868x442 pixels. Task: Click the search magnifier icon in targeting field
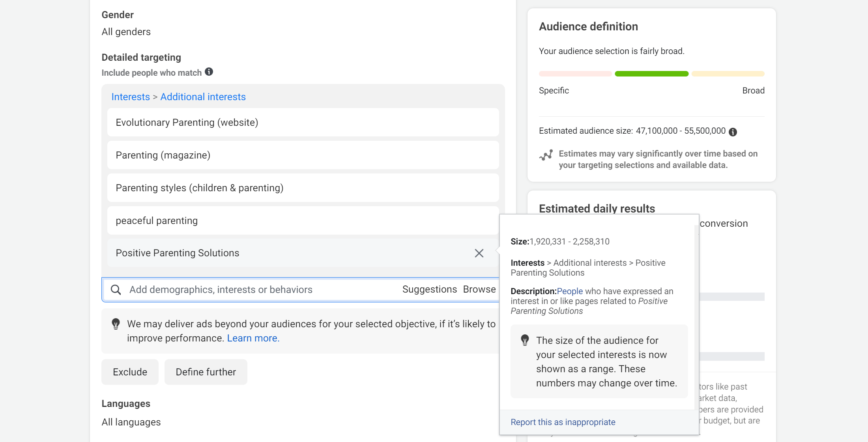[116, 289]
